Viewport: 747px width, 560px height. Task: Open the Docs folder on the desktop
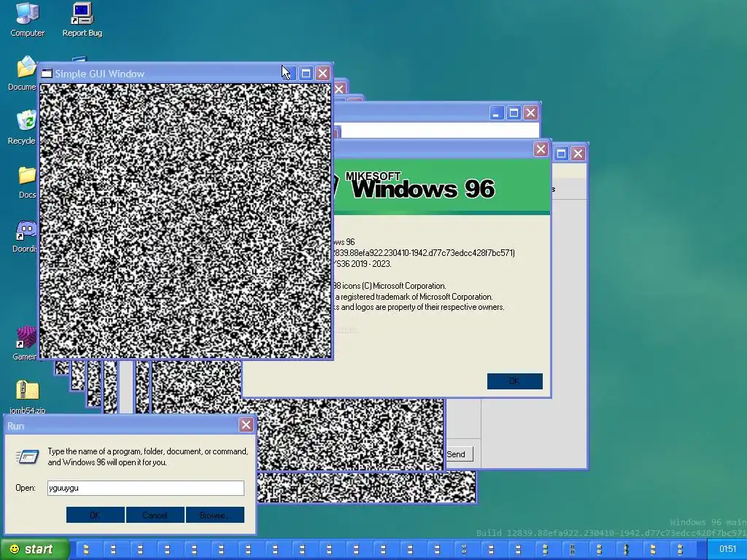pos(27,182)
